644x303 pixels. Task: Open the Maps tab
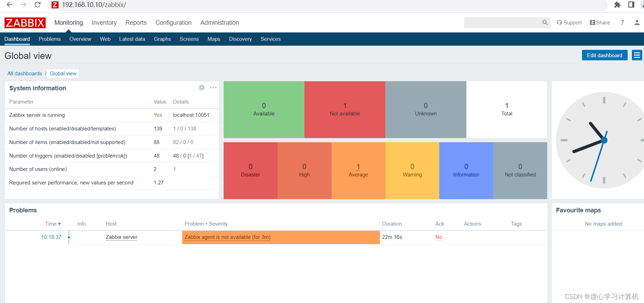point(214,39)
